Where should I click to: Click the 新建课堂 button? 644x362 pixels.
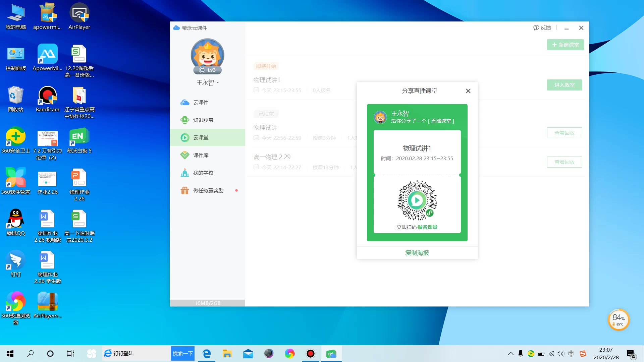click(565, 45)
